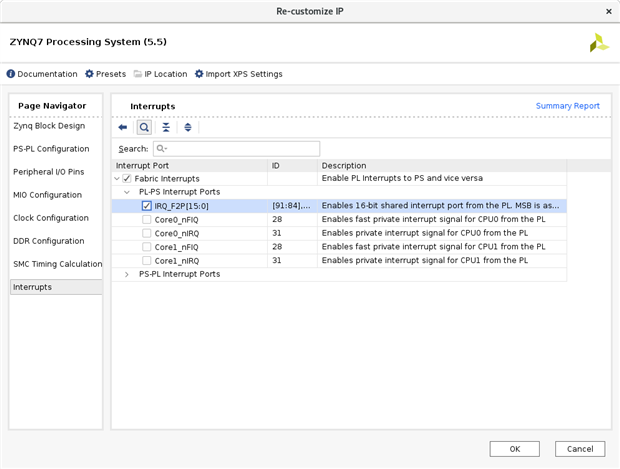The image size is (620, 469).
Task: Select Interrupts in Page Navigator
Action: click(x=56, y=287)
